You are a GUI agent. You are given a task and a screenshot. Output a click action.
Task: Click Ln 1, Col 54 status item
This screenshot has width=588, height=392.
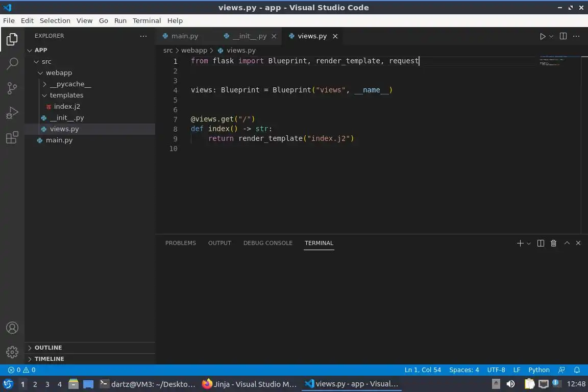(423, 370)
